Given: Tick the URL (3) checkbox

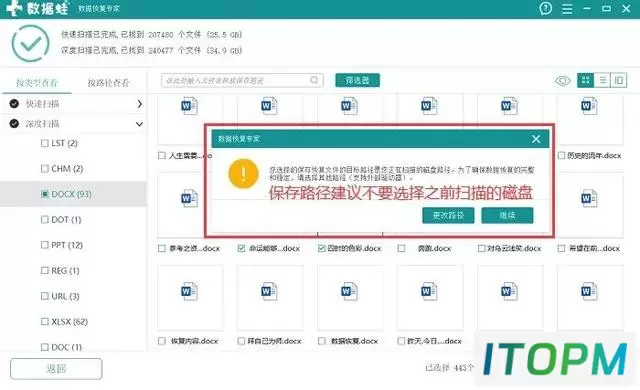Looking at the screenshot, I should (45, 296).
